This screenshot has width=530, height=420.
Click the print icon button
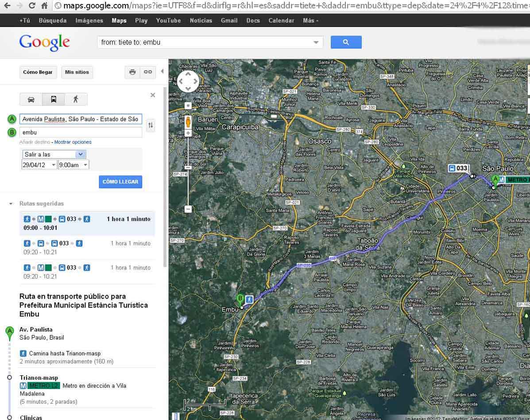coord(132,72)
